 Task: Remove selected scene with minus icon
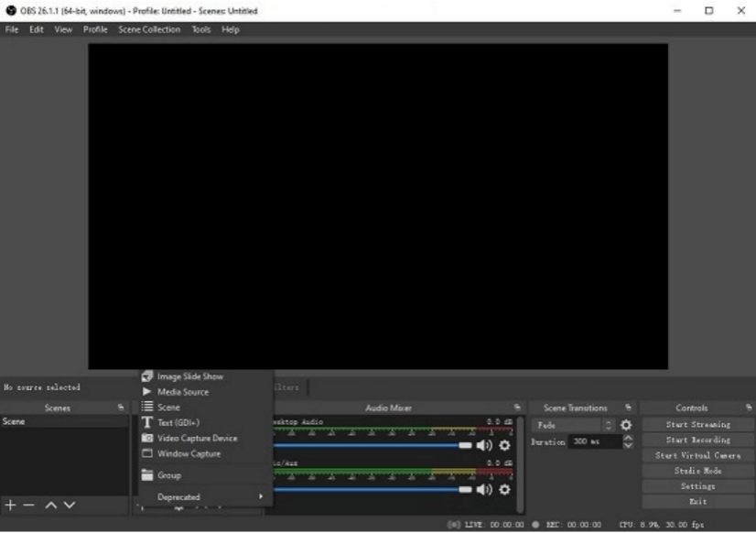pyautogui.click(x=29, y=505)
